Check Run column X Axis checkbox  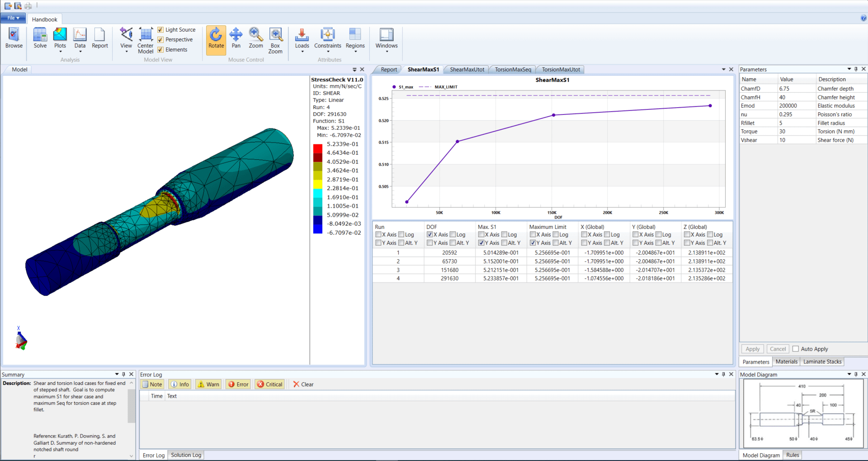click(378, 234)
